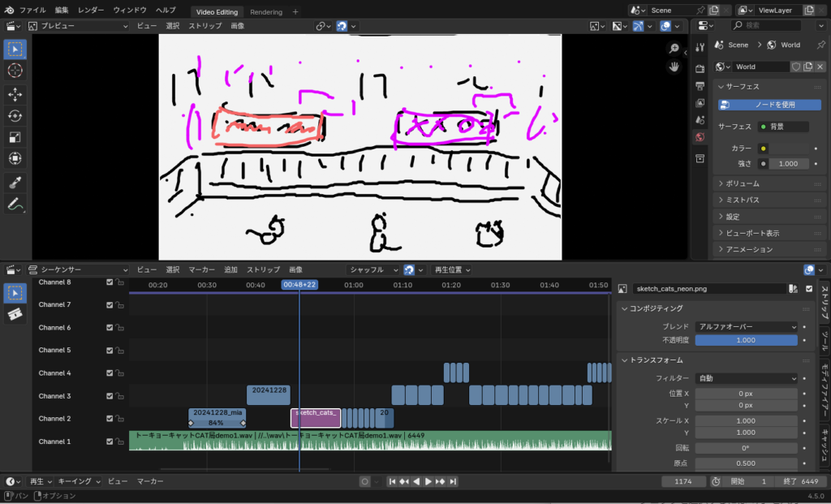Switch to the Rendering workspace tab
831x504 pixels.
[266, 12]
